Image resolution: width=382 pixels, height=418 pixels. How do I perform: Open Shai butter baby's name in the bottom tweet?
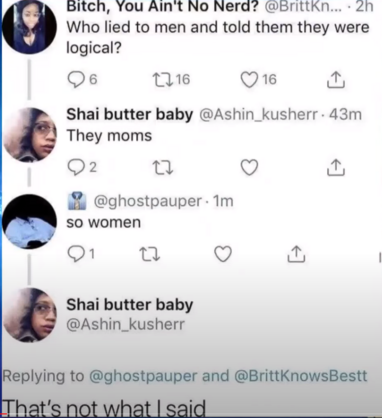tap(130, 305)
